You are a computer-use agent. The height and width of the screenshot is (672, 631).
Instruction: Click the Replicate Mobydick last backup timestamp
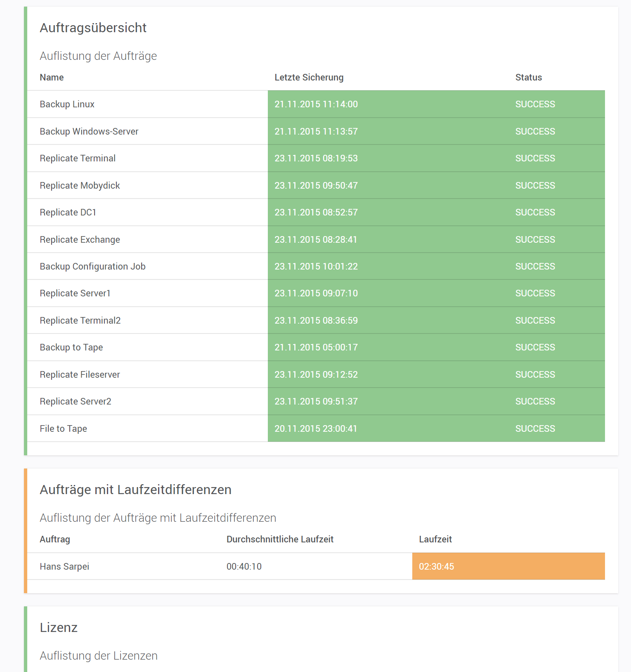click(x=316, y=186)
